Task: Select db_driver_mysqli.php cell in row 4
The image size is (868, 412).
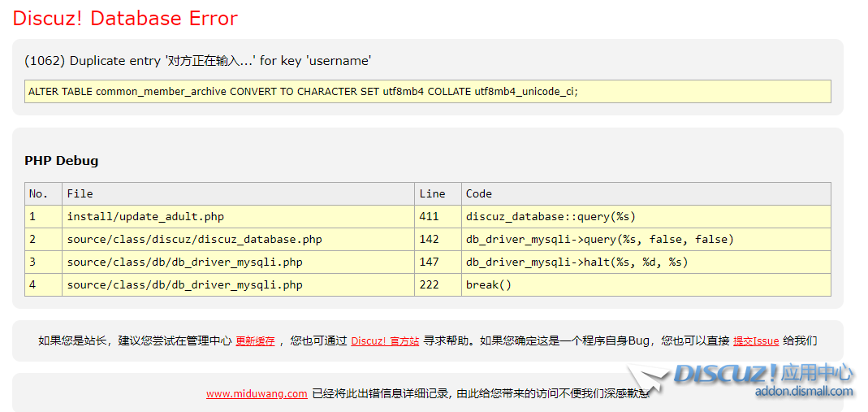Action: [x=239, y=284]
